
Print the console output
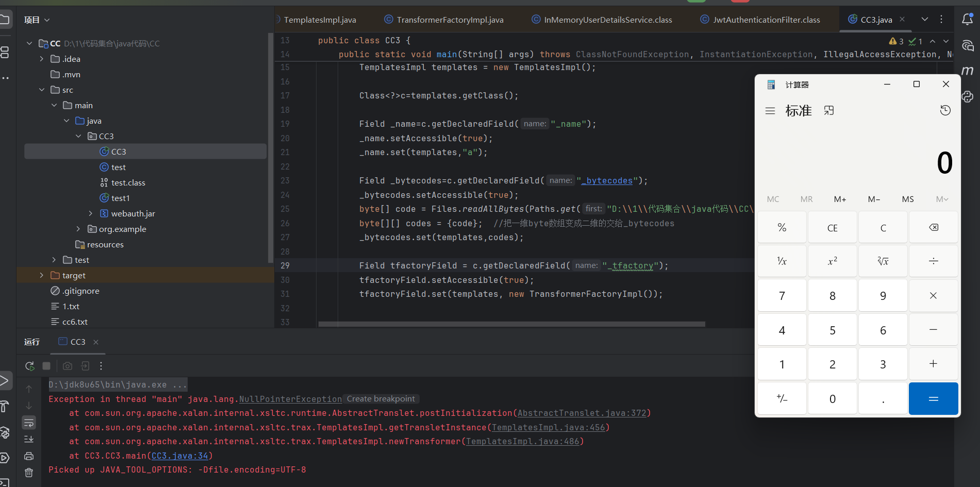pos(29,456)
